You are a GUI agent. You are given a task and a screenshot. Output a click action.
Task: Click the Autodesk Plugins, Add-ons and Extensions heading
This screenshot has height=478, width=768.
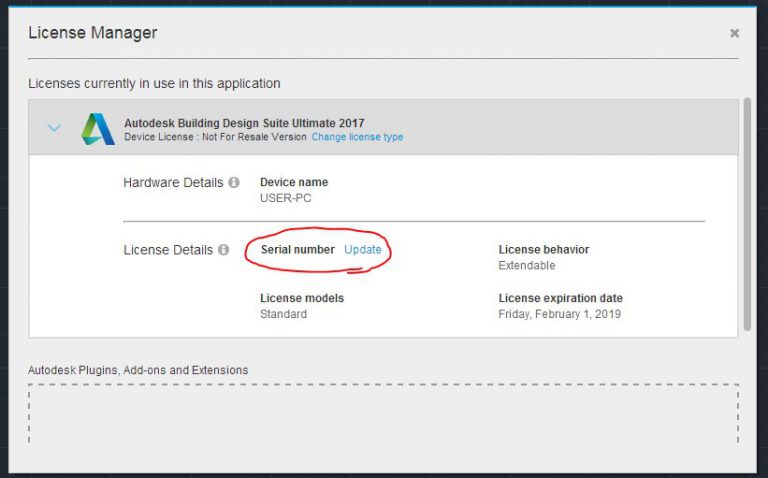138,370
